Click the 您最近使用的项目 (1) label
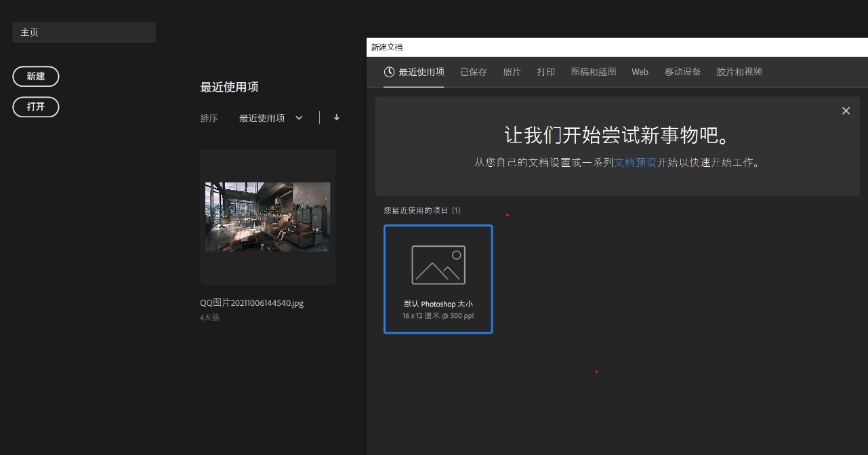 (422, 210)
